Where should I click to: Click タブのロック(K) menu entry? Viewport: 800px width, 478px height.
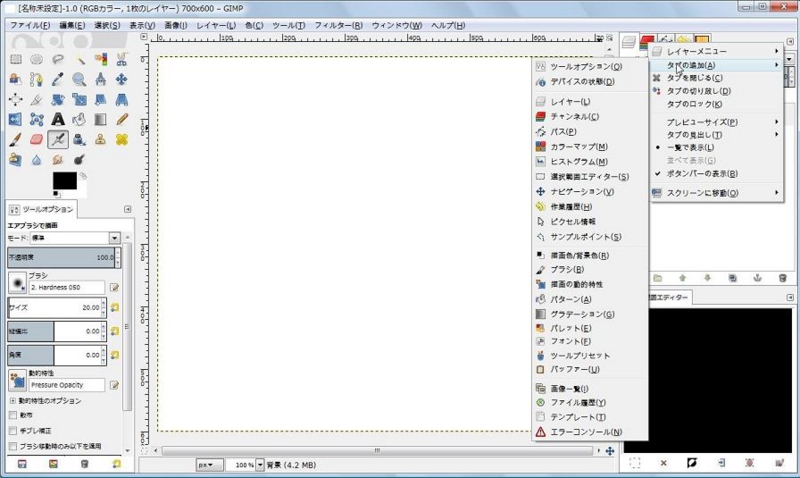[x=716, y=104]
